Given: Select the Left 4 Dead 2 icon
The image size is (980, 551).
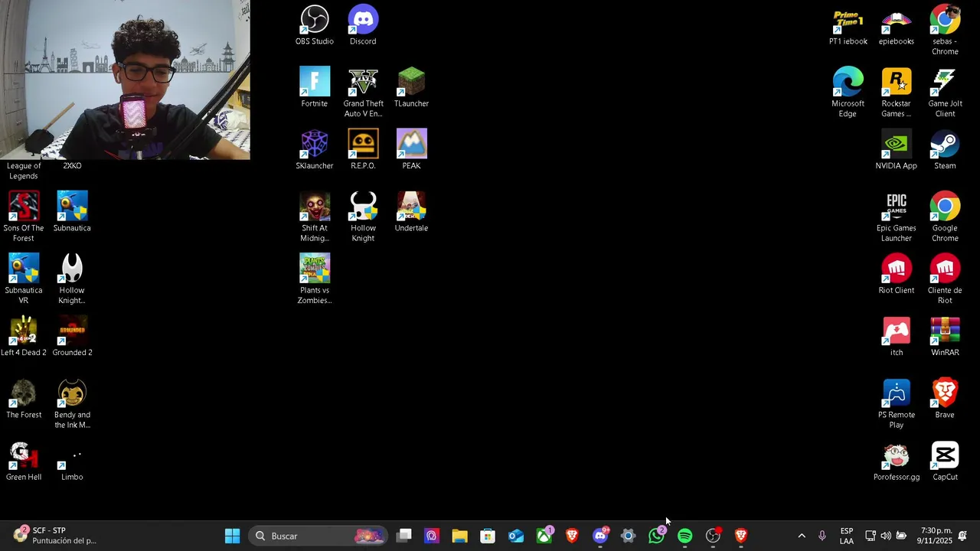Looking at the screenshot, I should [x=24, y=336].
